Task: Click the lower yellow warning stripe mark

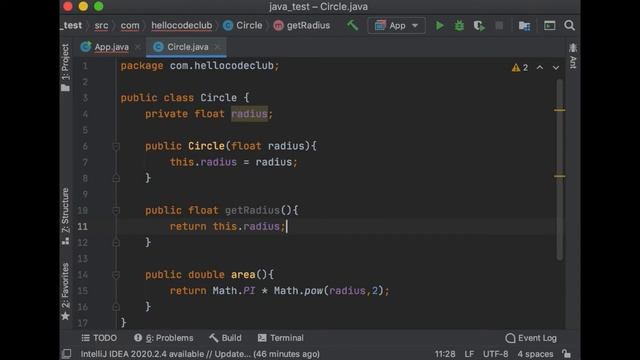Action: (x=560, y=176)
